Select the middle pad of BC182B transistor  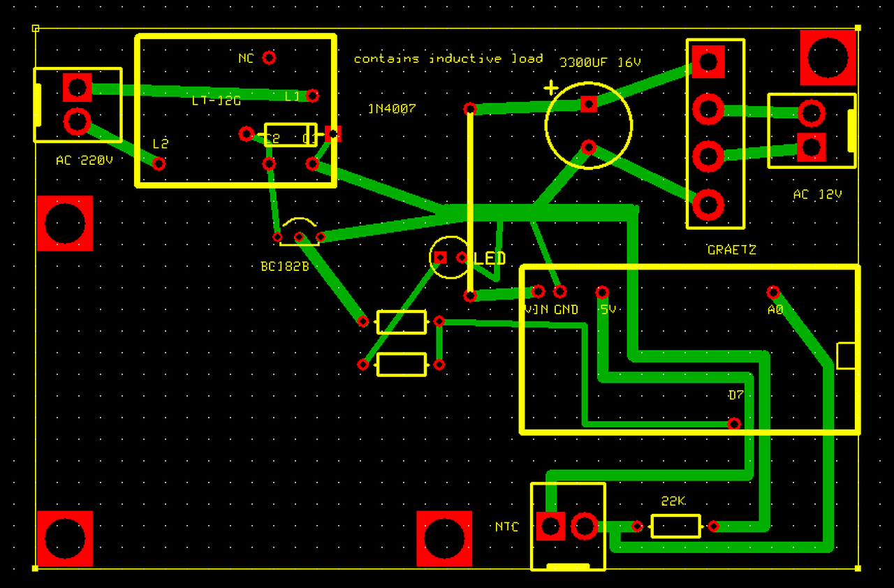299,237
